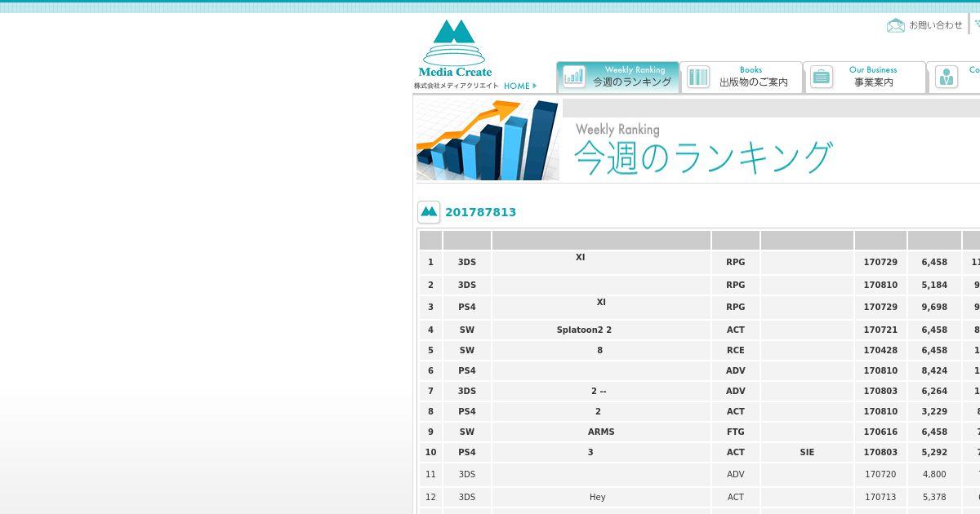The image size is (980, 514).
Task: Click the briefcase icon on Our Business
Action: click(x=822, y=77)
